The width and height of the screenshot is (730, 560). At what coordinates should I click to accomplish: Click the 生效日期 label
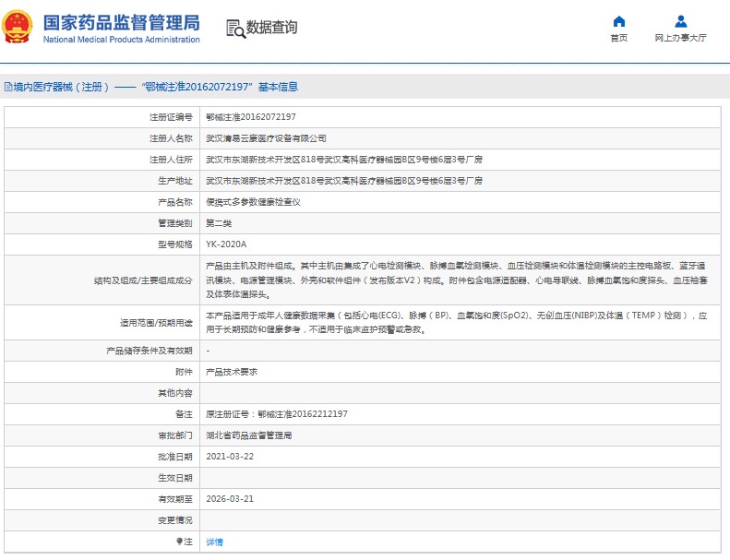(x=175, y=478)
